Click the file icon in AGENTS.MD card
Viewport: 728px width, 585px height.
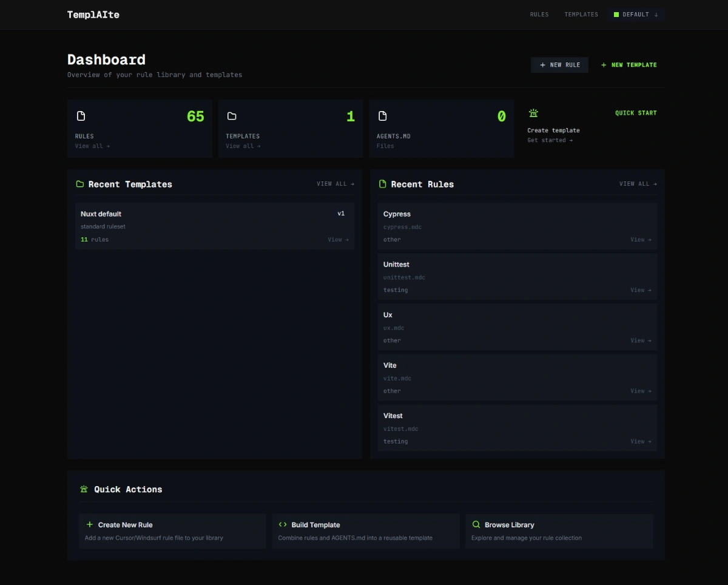pyautogui.click(x=382, y=116)
